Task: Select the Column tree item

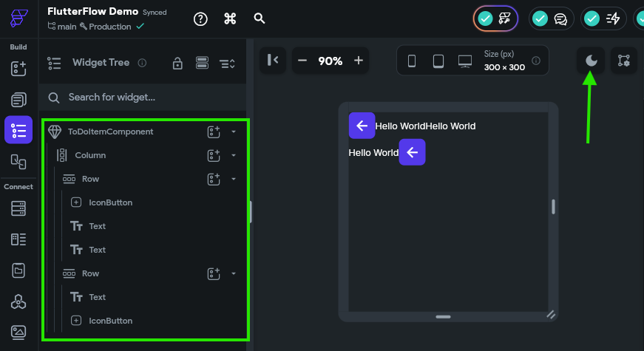Action: point(90,155)
